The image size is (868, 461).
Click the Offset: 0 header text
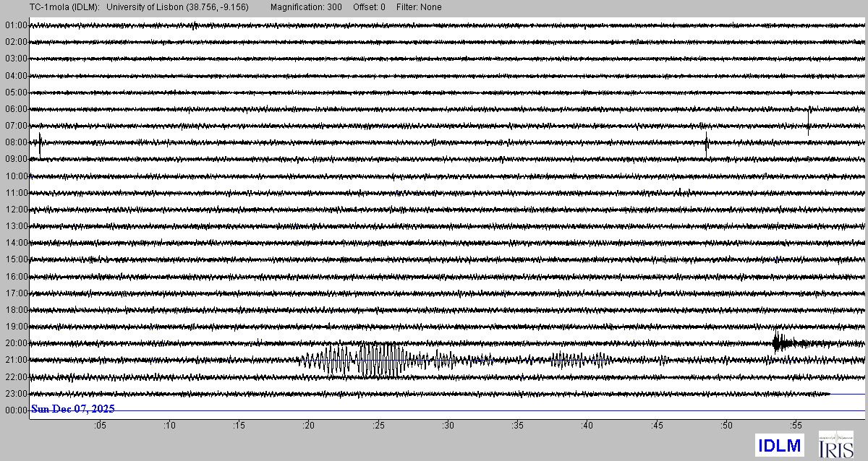(369, 7)
